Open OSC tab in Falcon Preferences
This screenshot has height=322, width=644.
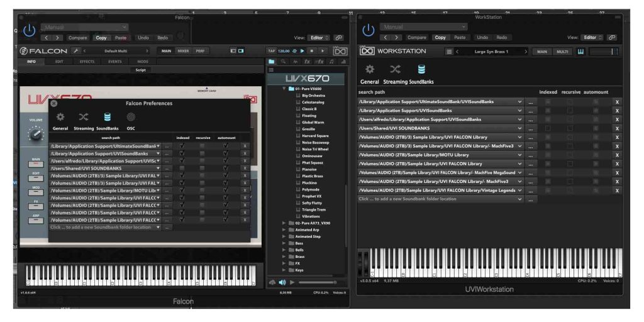click(130, 118)
